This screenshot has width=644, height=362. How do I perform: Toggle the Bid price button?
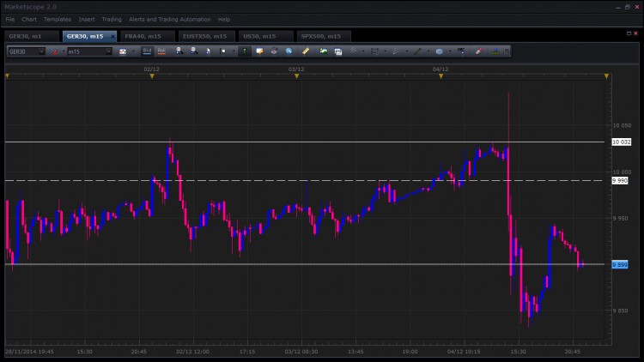coord(147,51)
